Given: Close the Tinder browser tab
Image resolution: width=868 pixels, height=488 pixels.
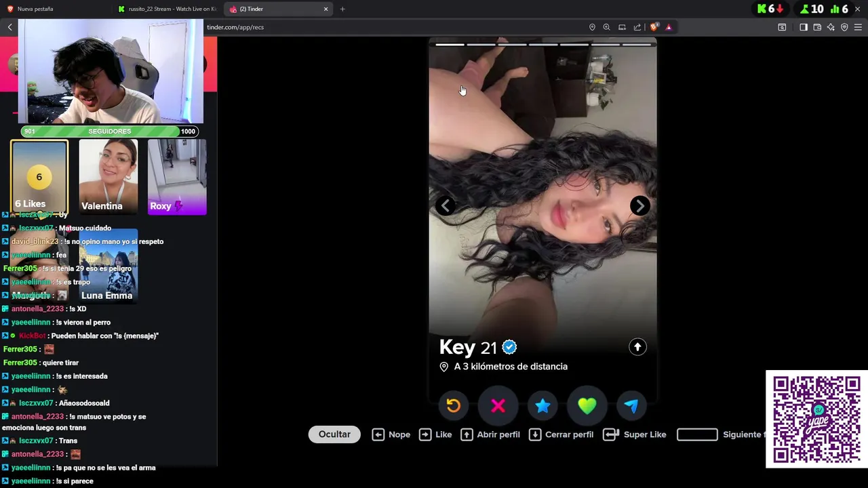Looking at the screenshot, I should click(325, 9).
